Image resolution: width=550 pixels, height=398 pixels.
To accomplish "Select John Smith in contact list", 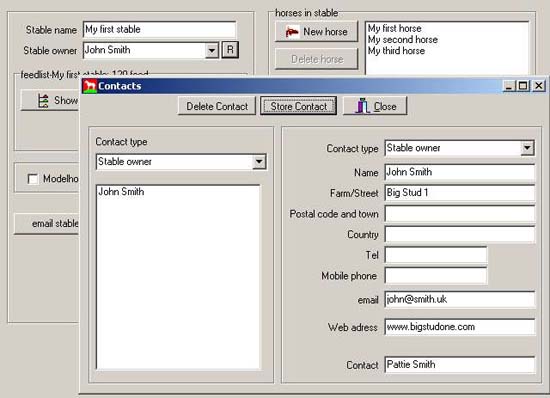I will coord(121,191).
